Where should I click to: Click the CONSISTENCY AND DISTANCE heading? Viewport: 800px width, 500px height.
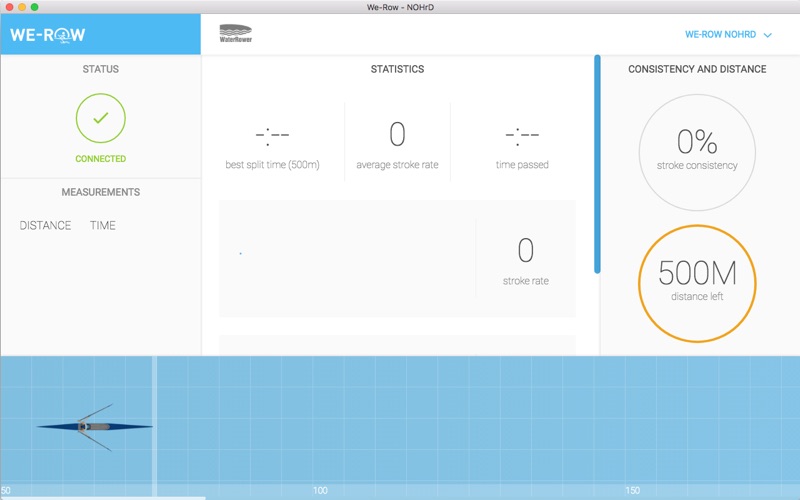point(697,69)
